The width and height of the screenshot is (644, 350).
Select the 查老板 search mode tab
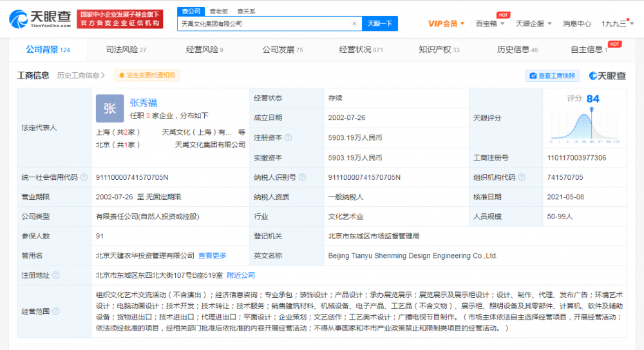tap(220, 11)
